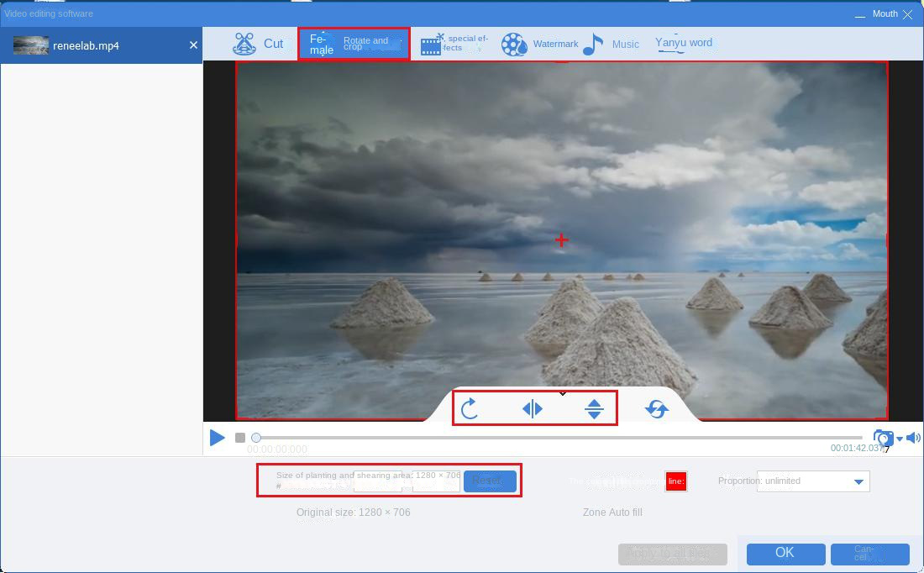Click the circular refresh/restore icon
This screenshot has width=924, height=573.
pyautogui.click(x=656, y=409)
